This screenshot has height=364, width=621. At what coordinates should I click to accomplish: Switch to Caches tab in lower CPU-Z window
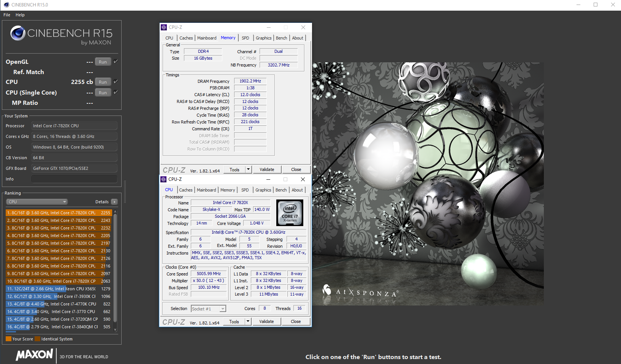186,190
